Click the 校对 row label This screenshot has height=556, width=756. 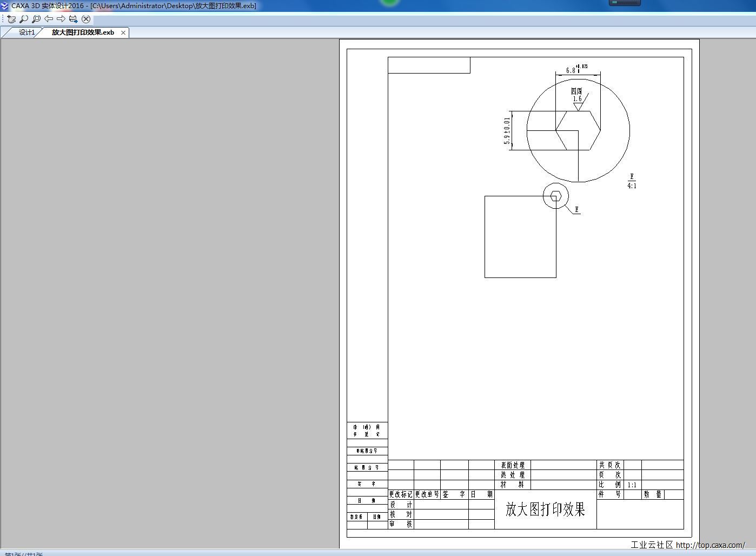401,514
